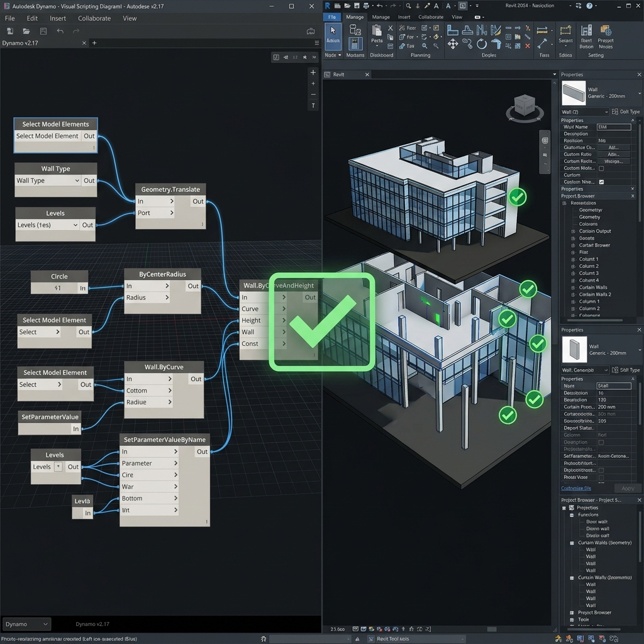Expand the Column 3 tree node
This screenshot has width=644, height=644.
[573, 273]
